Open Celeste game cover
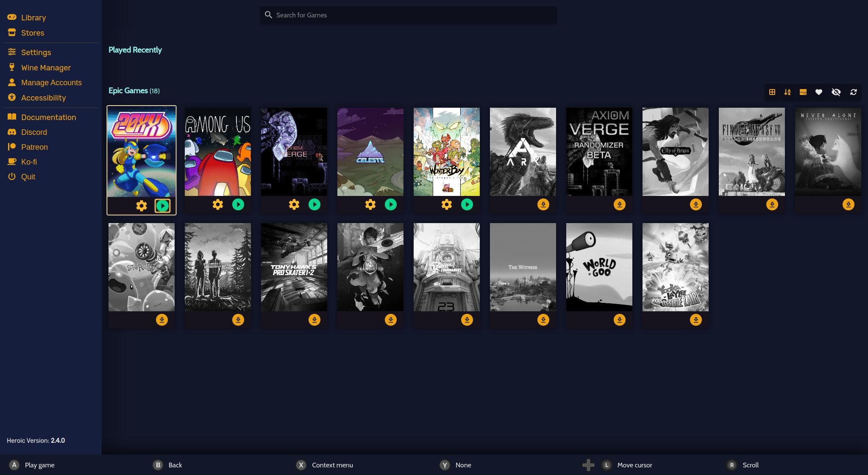 (370, 152)
